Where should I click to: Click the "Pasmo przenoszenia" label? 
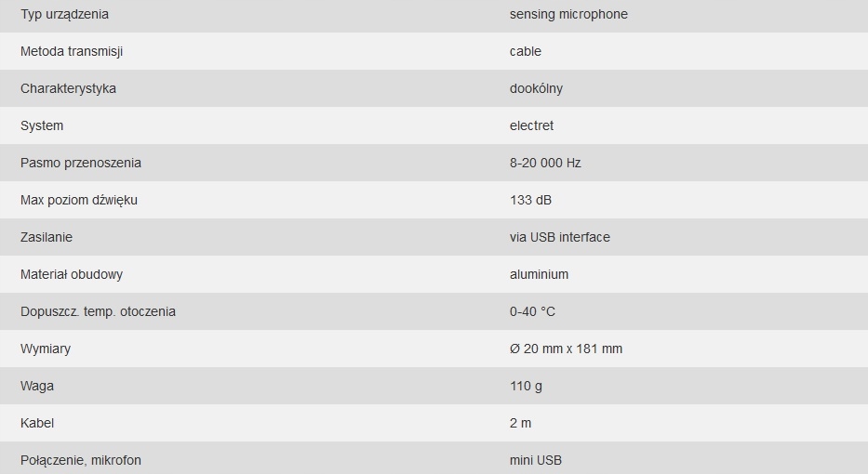(81, 163)
